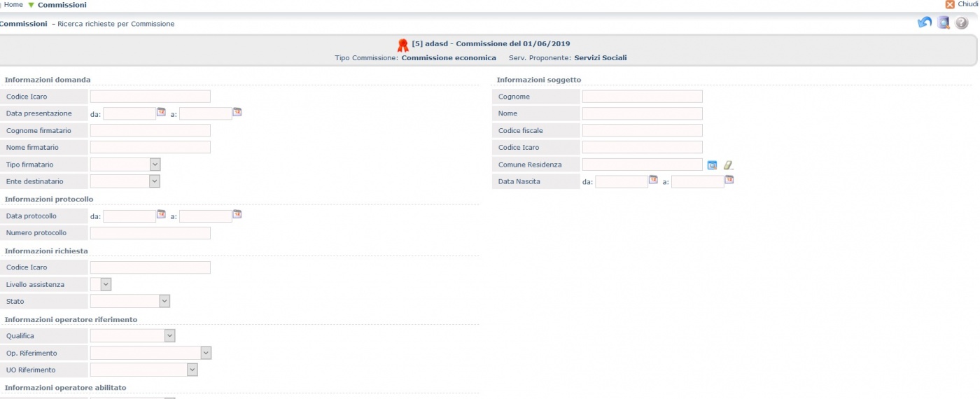Click Comune Residenza lookup search icon
The width and height of the screenshot is (980, 399).
tap(712, 165)
